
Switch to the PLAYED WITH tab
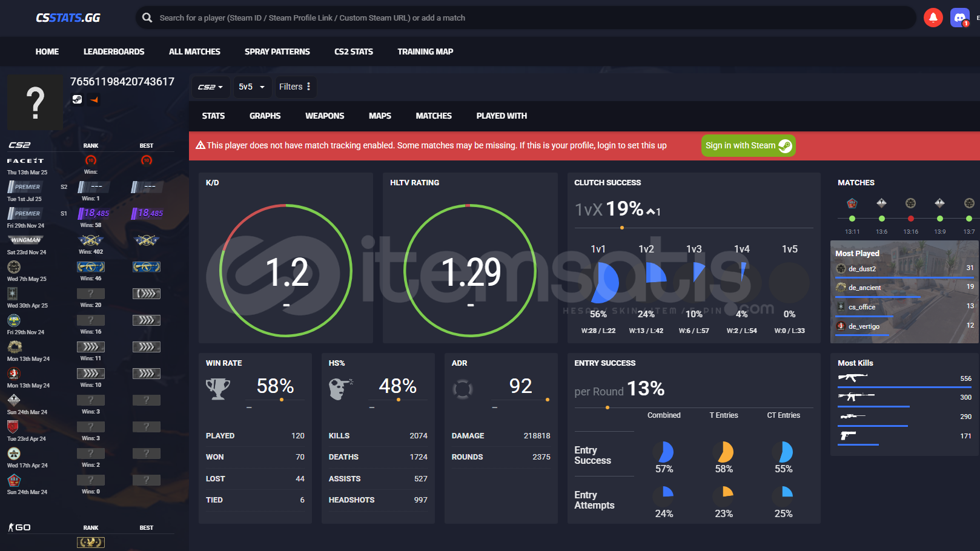point(502,116)
